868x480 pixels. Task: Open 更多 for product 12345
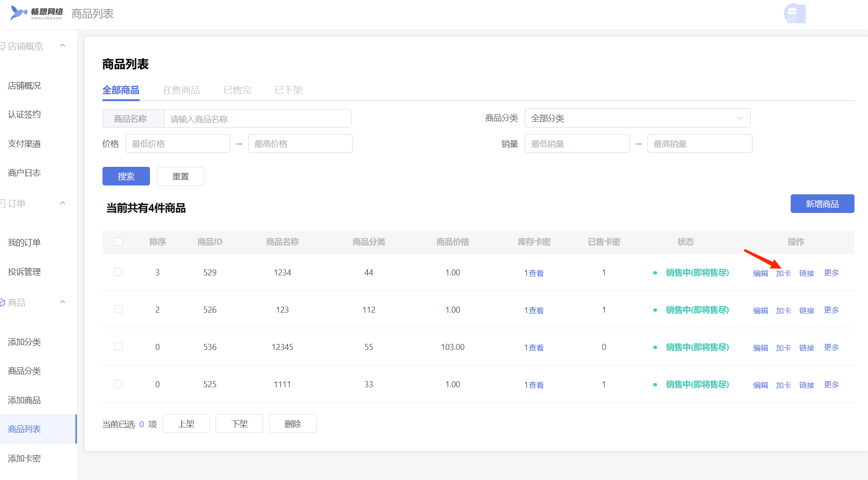831,347
